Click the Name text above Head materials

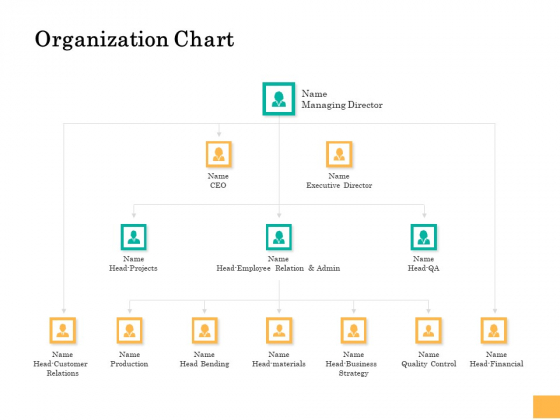tap(279, 355)
